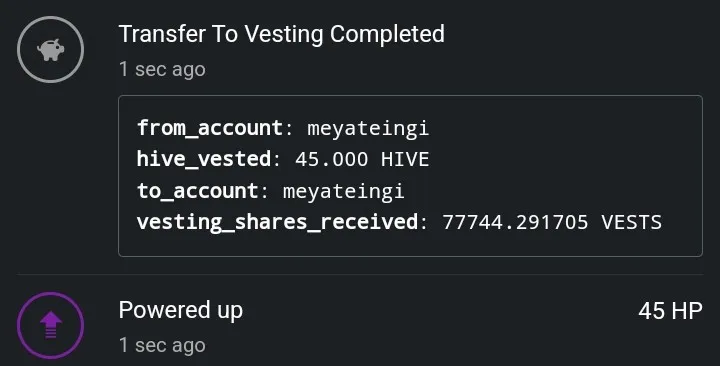Click the vesting_shares_received field label
This screenshot has height=366, width=720.
[277, 222]
